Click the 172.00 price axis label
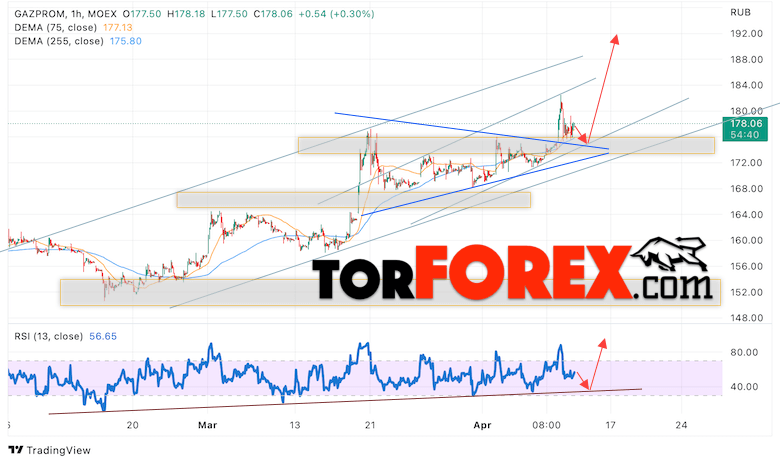The width and height of the screenshot is (780, 464). pos(747,163)
